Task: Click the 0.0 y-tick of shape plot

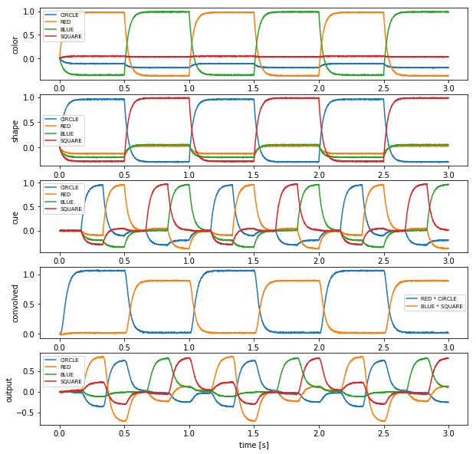Action: click(29, 148)
